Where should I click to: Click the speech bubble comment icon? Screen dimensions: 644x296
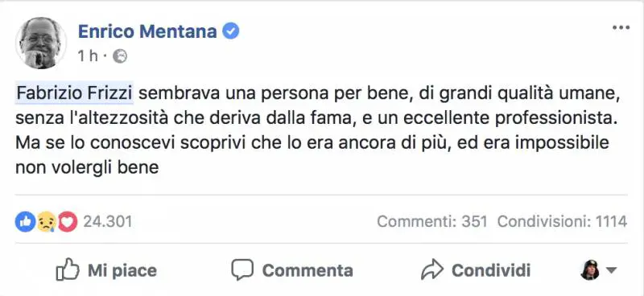243,270
